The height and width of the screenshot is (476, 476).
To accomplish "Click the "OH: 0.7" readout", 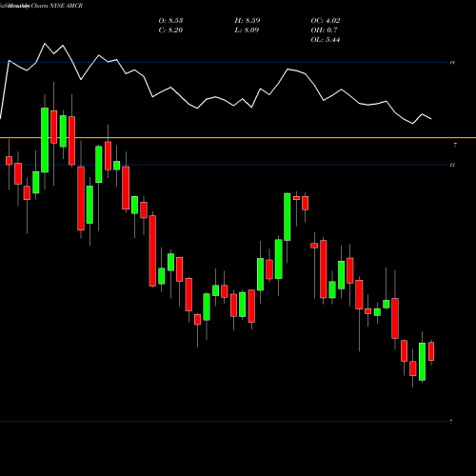I will (x=324, y=30).
